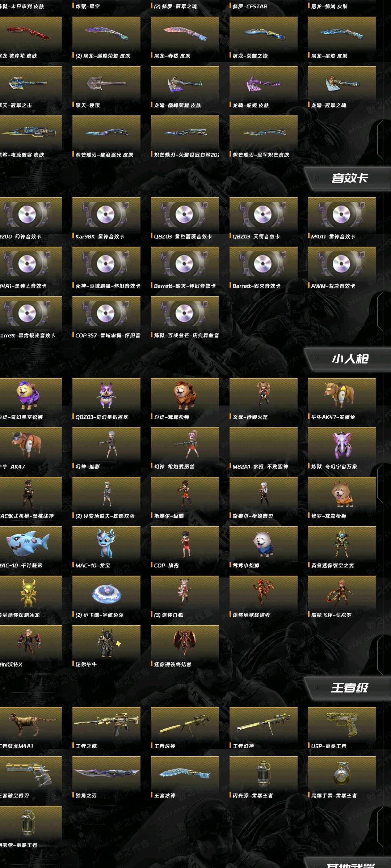
Task: Open the 擎天-秘银 shovel item
Action: coord(106,84)
